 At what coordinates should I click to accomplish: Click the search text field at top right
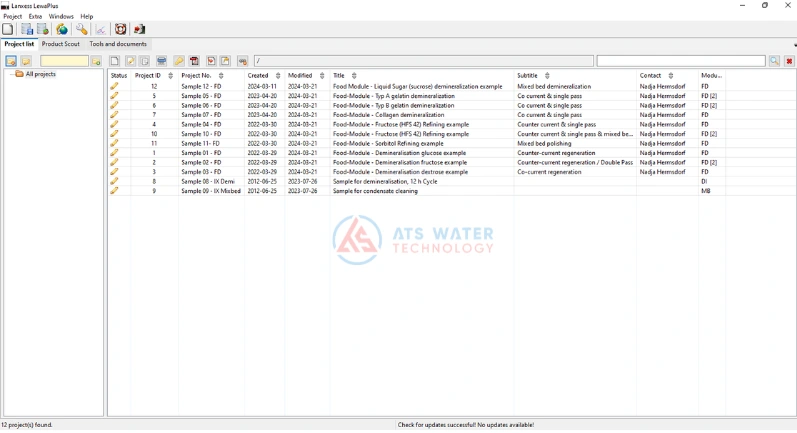tap(680, 61)
